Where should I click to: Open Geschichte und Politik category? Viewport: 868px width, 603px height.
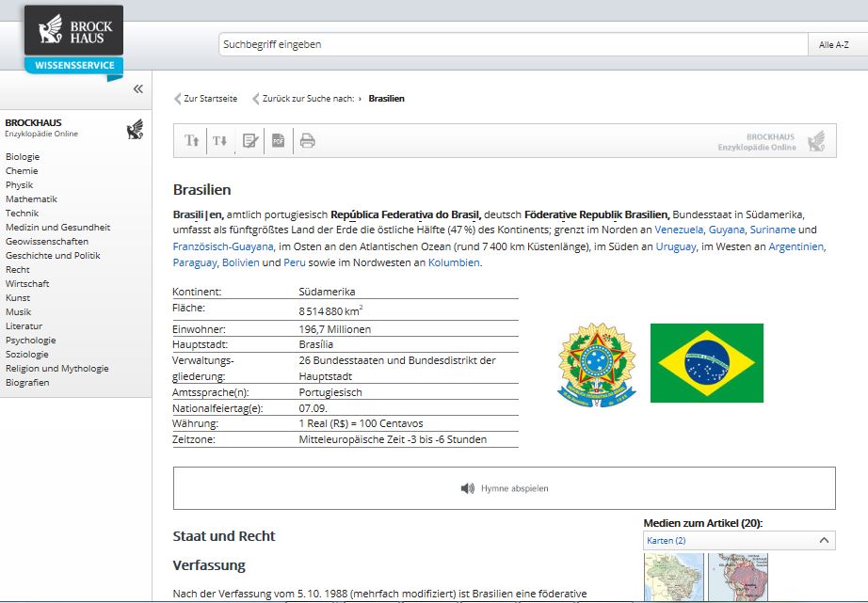53,256
